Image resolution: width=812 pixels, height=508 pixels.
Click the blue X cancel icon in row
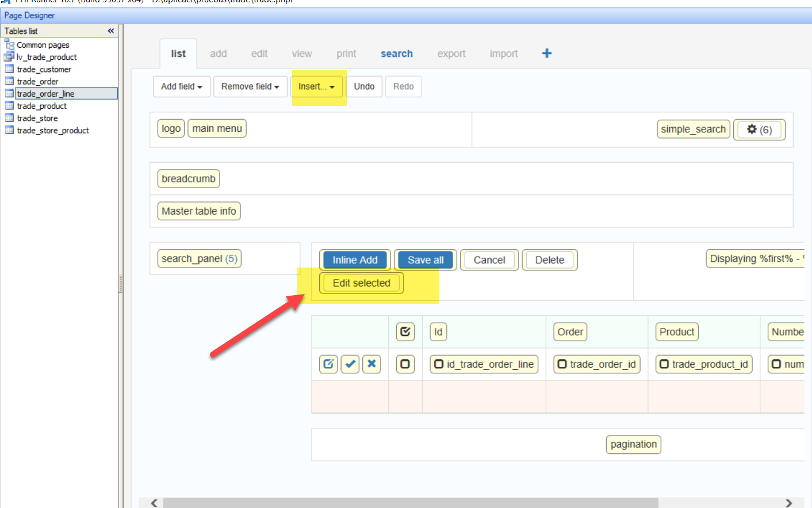click(371, 364)
